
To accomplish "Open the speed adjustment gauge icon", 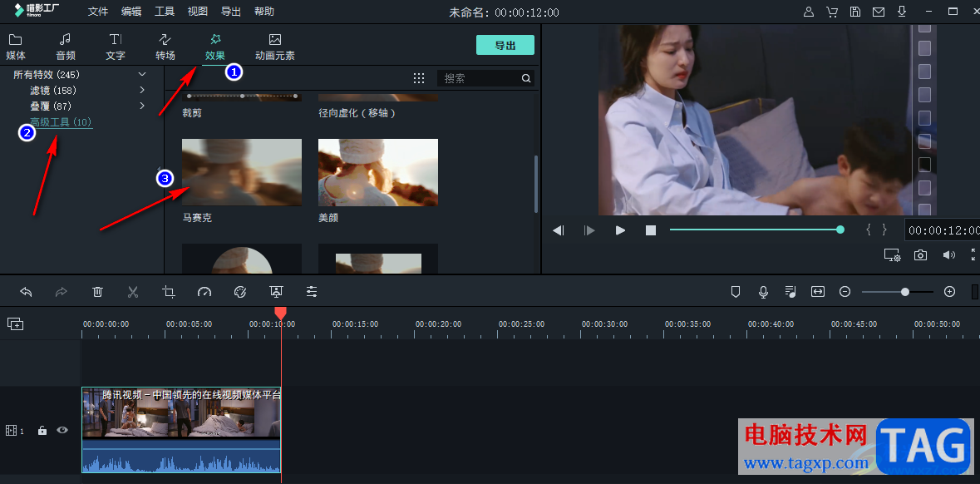I will pyautogui.click(x=204, y=292).
